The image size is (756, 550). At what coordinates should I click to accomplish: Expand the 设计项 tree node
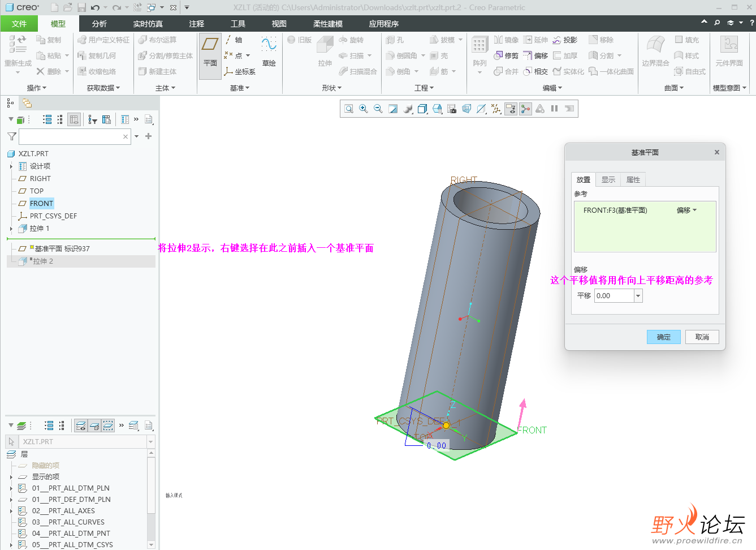(x=11, y=166)
